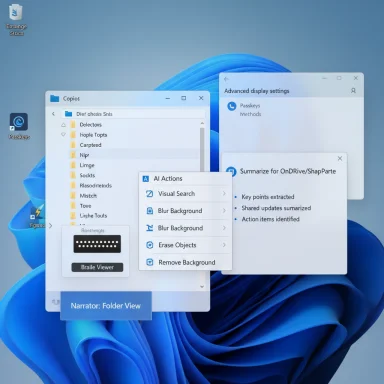This screenshot has height=384, width=384.
Task: Click the Key points extracted bullet
Action: (268, 197)
